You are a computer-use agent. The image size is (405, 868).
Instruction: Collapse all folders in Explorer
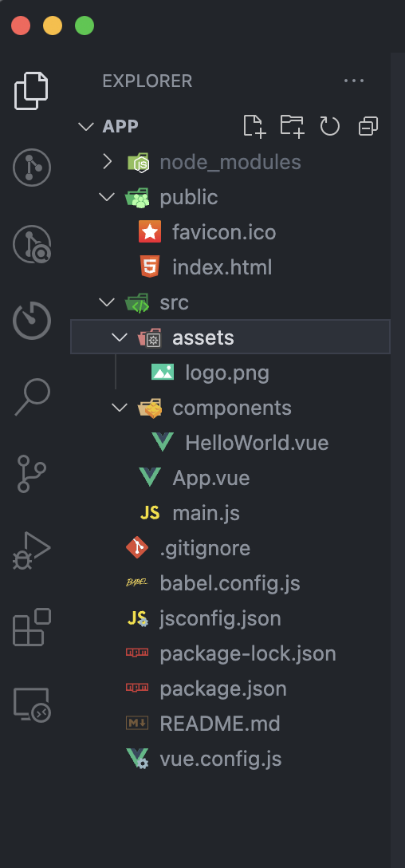368,126
